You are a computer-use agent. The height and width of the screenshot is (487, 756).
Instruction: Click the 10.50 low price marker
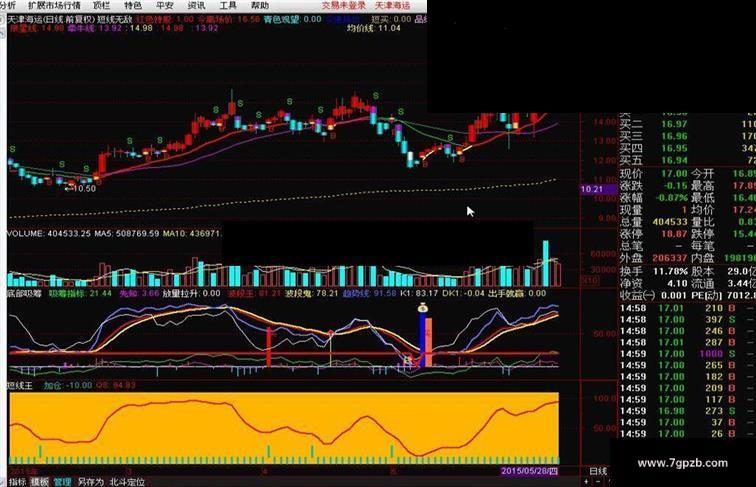tap(81, 189)
